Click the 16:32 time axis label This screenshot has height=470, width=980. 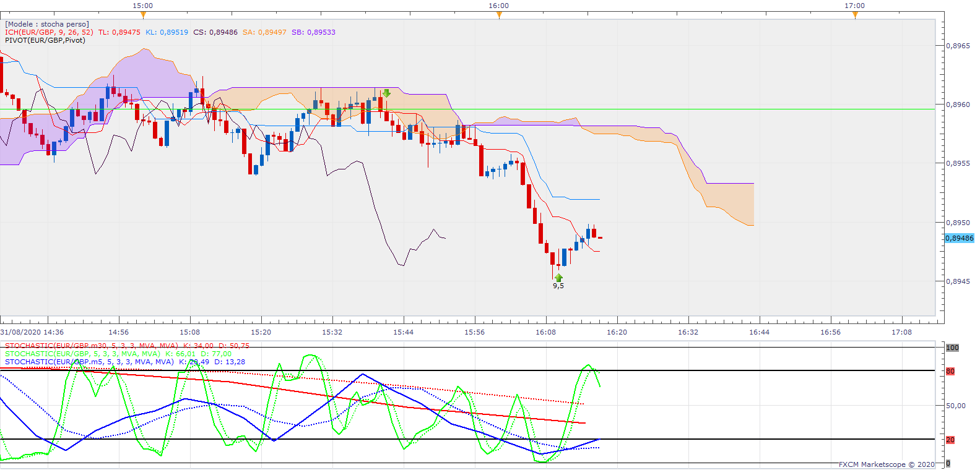click(x=688, y=332)
